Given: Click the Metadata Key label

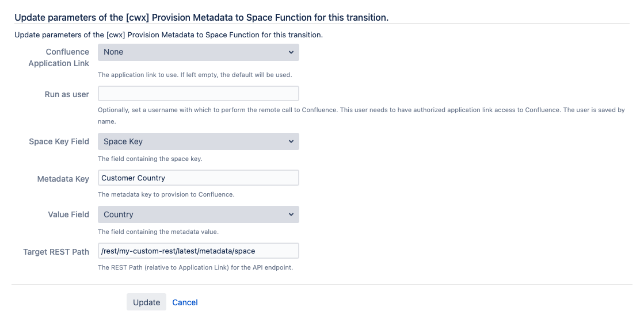Looking at the screenshot, I should click(63, 179).
